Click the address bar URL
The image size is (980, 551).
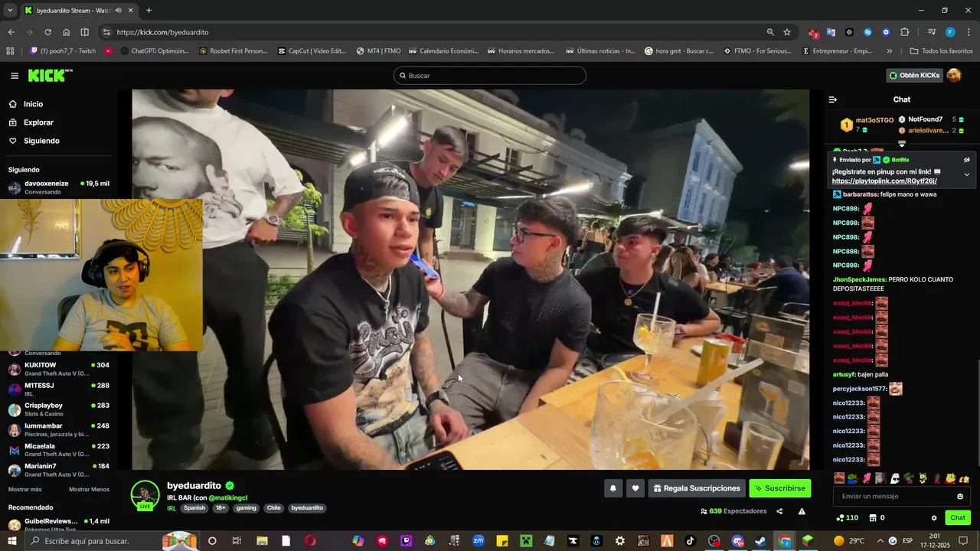pos(162,32)
